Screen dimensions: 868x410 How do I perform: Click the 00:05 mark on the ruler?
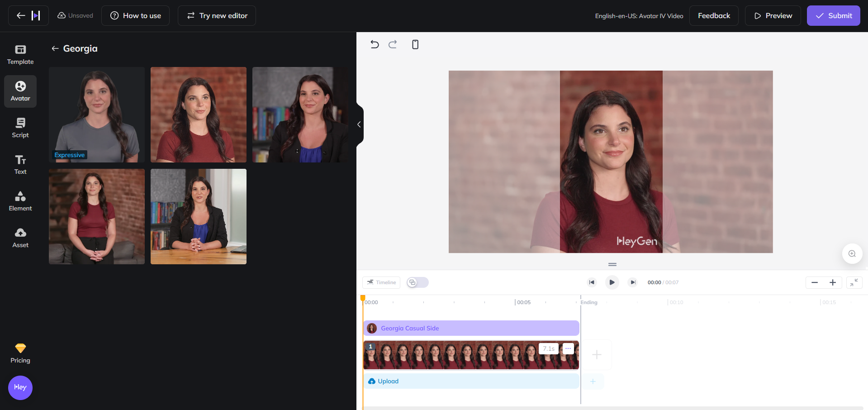point(524,302)
